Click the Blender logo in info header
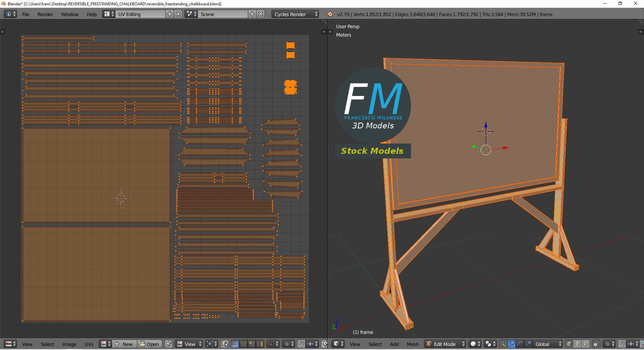This screenshot has height=350, width=644. point(330,14)
